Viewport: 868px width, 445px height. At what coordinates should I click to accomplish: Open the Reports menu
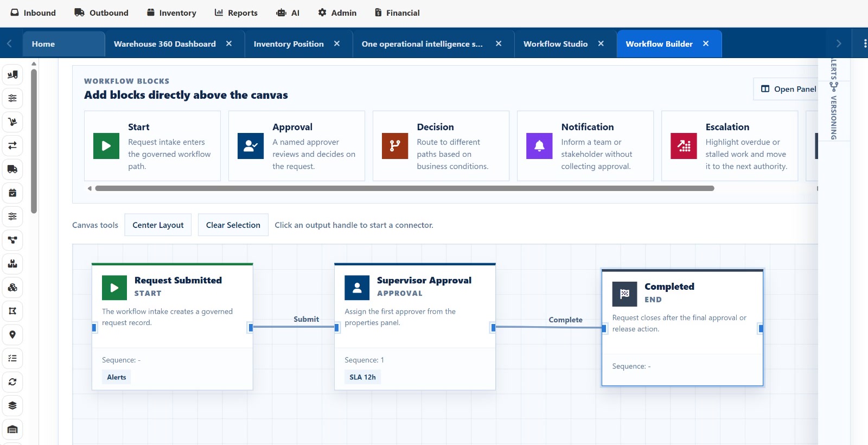pos(236,12)
